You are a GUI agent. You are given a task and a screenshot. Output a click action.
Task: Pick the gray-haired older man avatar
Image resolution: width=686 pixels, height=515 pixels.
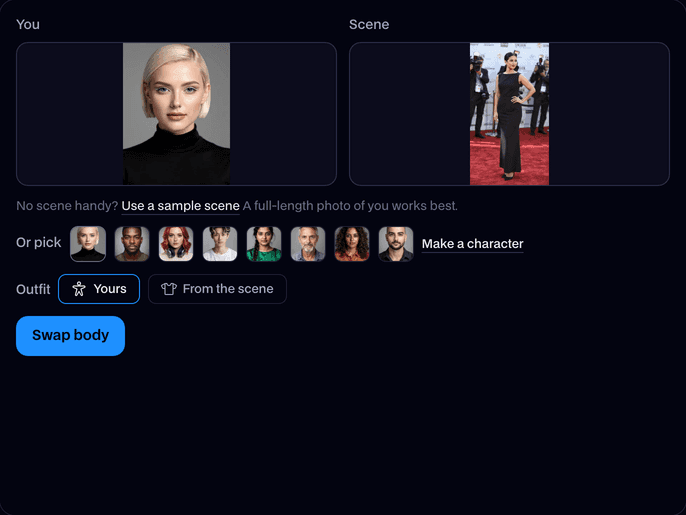click(x=308, y=244)
